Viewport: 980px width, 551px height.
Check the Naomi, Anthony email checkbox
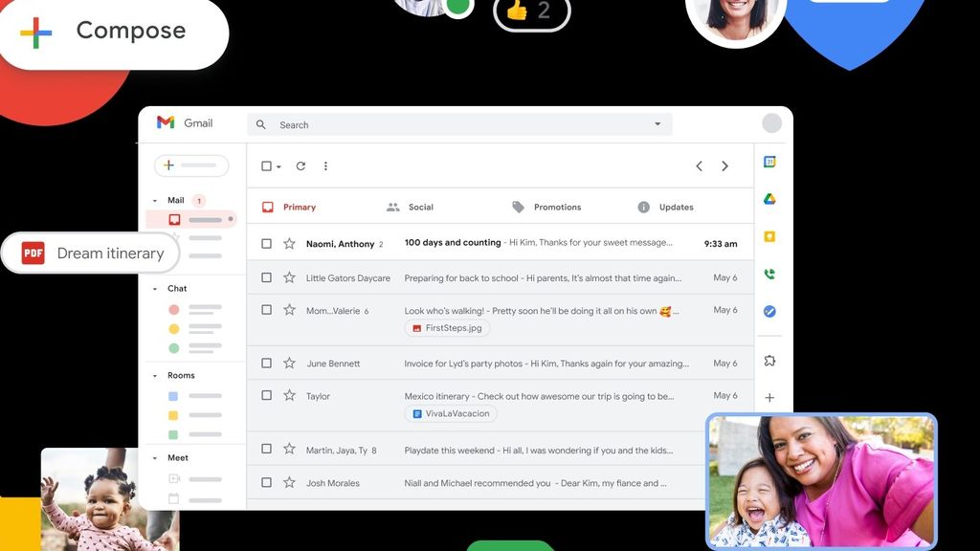266,244
